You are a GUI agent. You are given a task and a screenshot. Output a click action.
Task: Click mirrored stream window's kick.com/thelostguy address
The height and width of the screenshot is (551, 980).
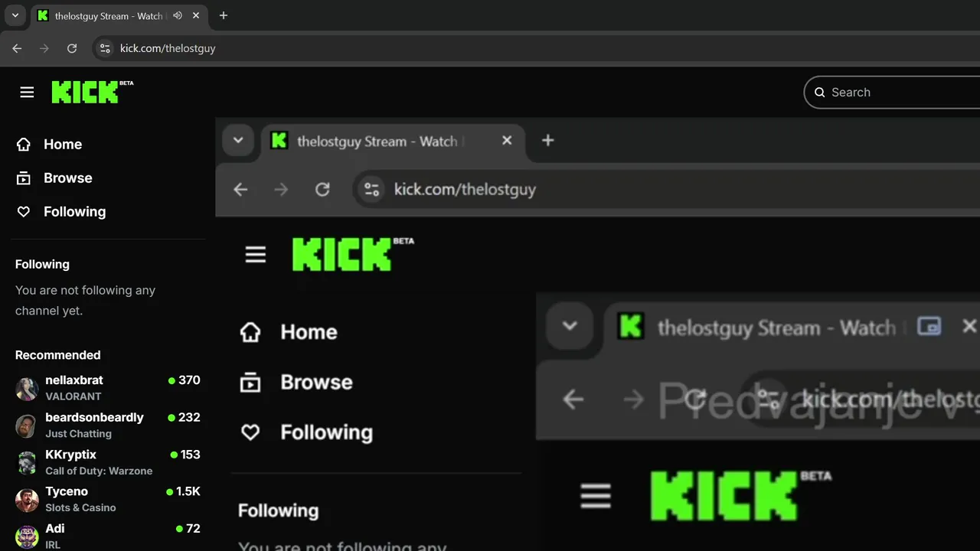pyautogui.click(x=465, y=190)
